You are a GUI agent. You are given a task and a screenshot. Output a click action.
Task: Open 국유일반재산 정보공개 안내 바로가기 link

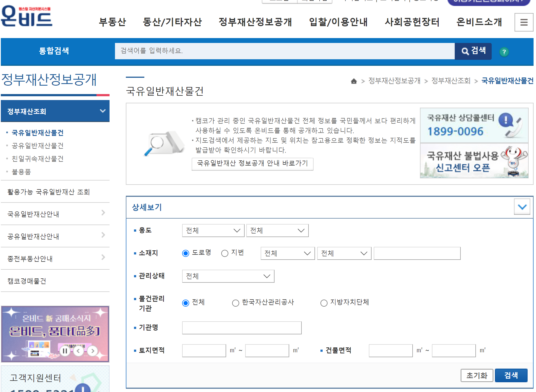(x=252, y=164)
